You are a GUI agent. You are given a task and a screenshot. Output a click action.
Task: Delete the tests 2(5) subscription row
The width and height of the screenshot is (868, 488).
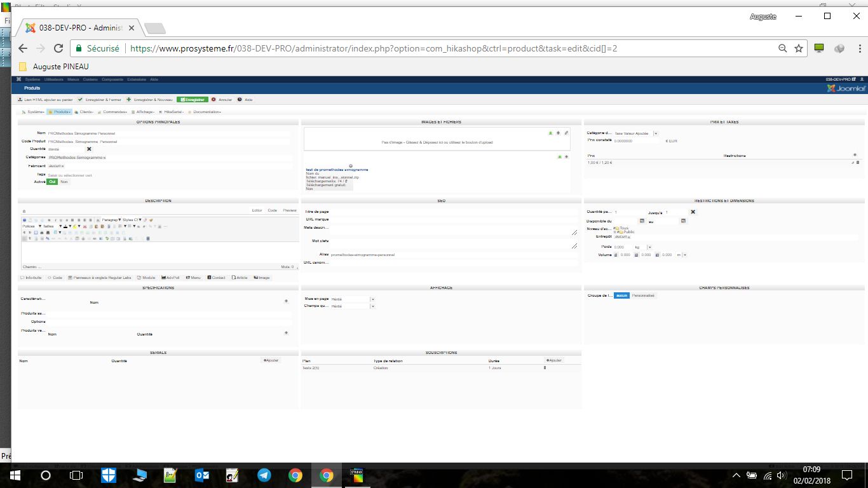tap(545, 368)
